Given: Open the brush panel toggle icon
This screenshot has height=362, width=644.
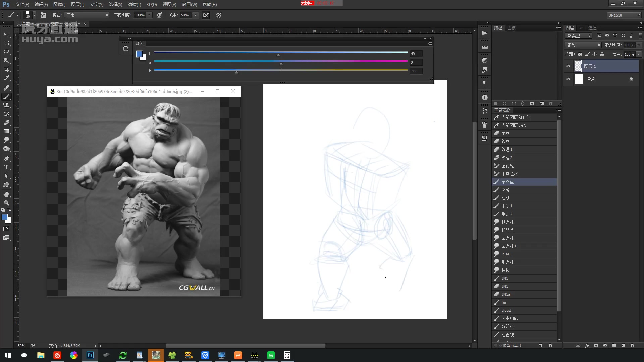Looking at the screenshot, I should tap(43, 15).
